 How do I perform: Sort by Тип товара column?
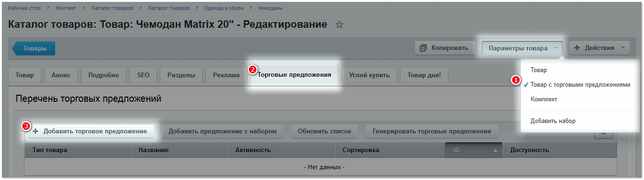[78, 150]
